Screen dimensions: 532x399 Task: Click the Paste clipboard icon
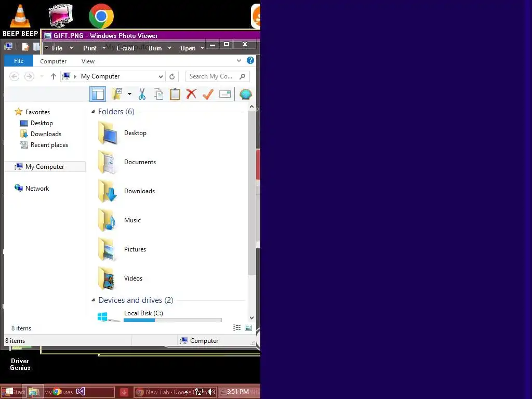(x=175, y=94)
